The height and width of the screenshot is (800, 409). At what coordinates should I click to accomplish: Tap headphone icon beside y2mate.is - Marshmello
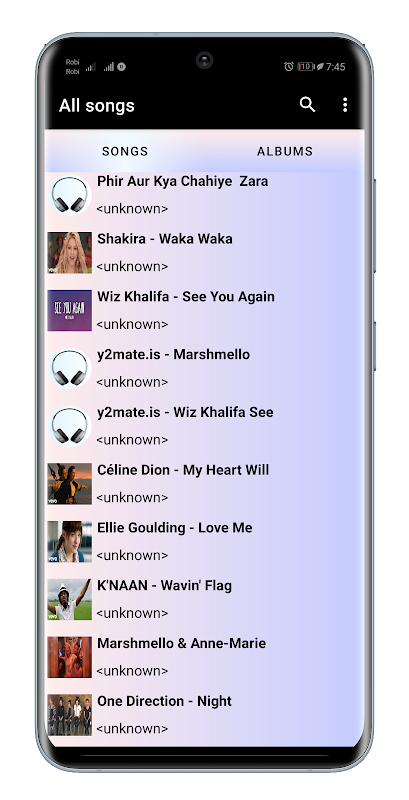[x=70, y=368]
